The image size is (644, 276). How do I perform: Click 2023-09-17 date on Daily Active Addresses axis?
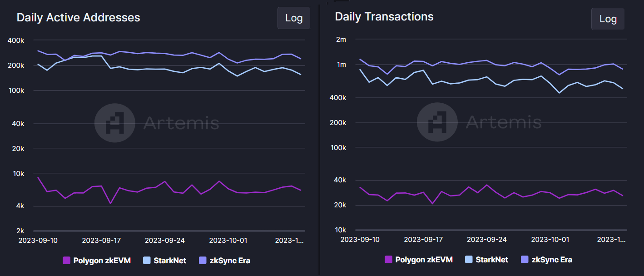click(101, 240)
